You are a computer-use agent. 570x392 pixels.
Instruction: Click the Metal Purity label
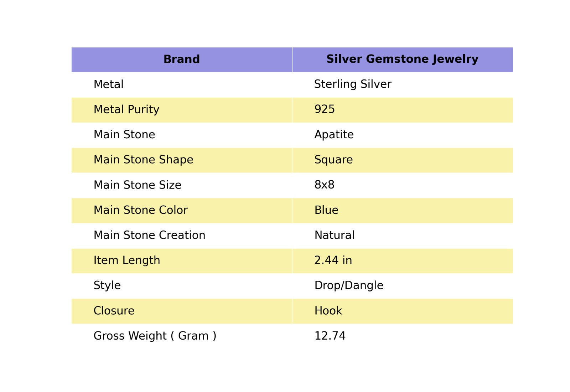[126, 110]
